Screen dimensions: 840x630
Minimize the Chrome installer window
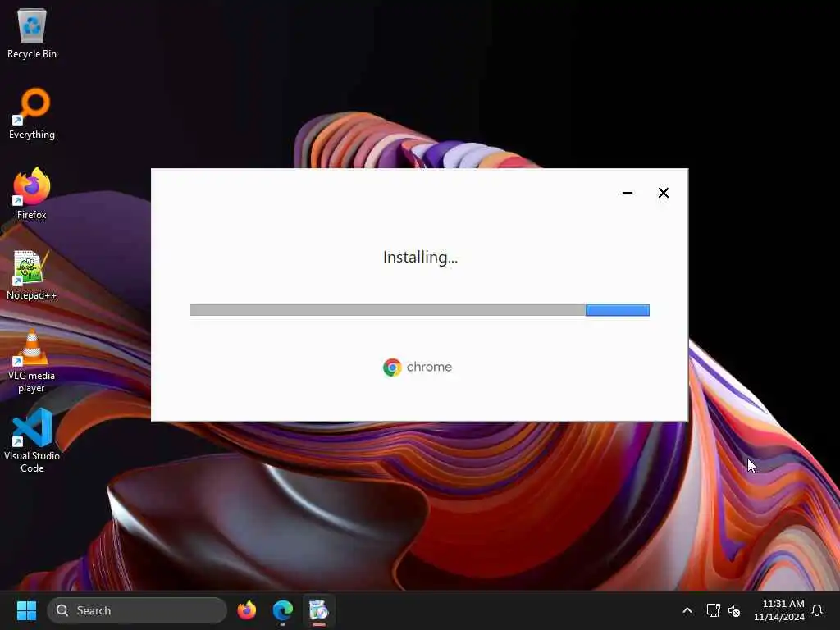[628, 193]
